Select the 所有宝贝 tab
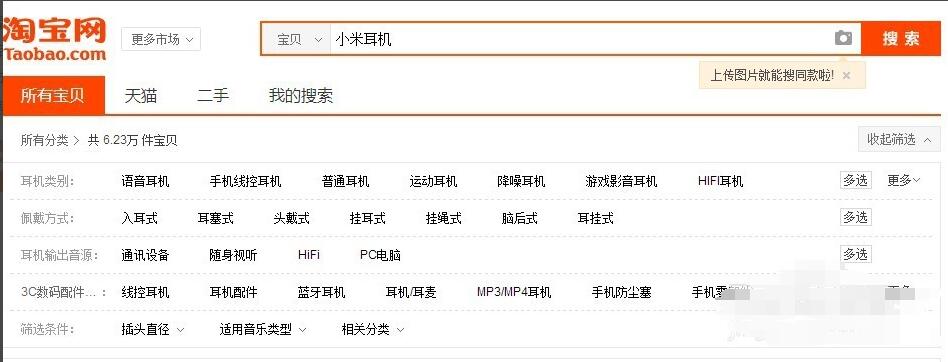Viewport: 948px width, 362px height. point(53,95)
